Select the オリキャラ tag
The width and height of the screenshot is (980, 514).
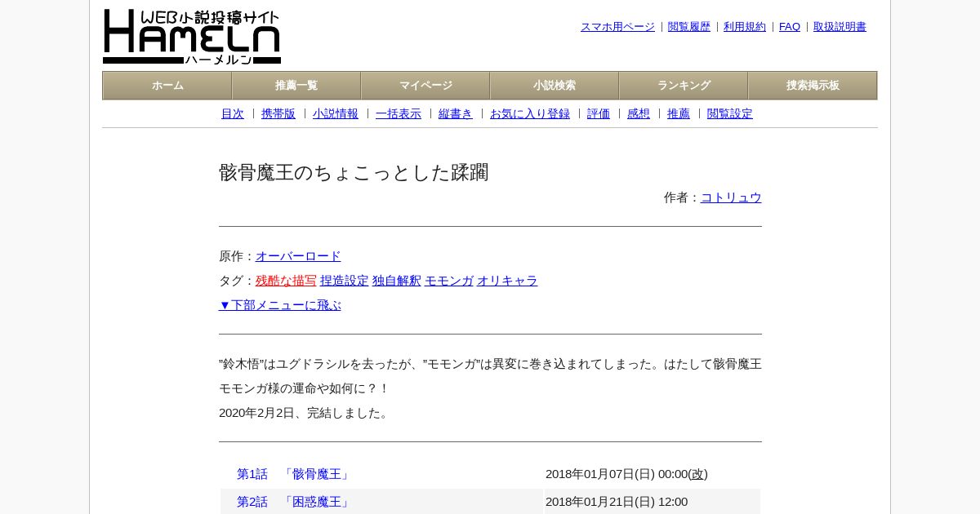tap(507, 281)
